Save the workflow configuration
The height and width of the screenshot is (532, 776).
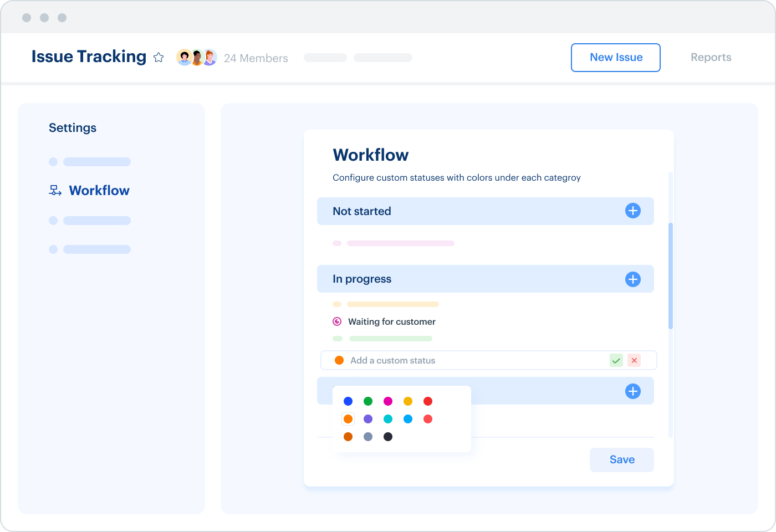click(621, 459)
